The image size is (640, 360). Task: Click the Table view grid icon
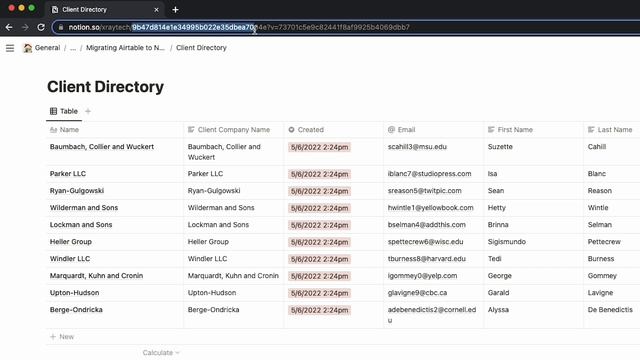click(53, 111)
